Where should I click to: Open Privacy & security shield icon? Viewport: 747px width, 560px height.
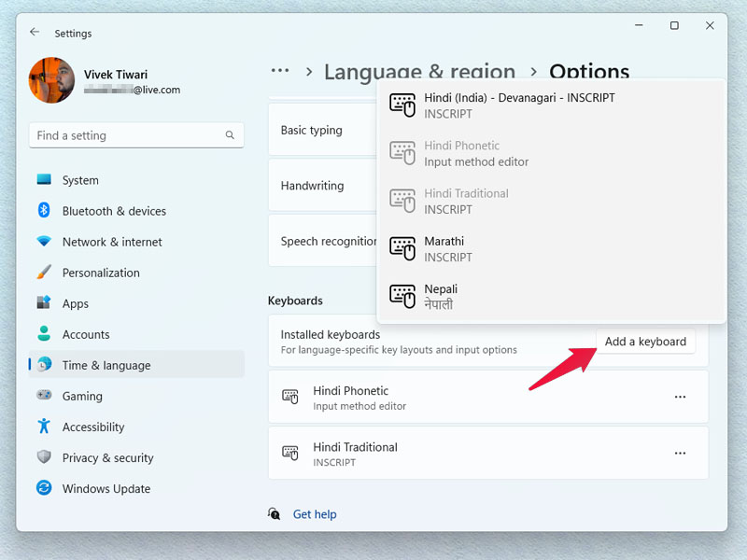(44, 456)
